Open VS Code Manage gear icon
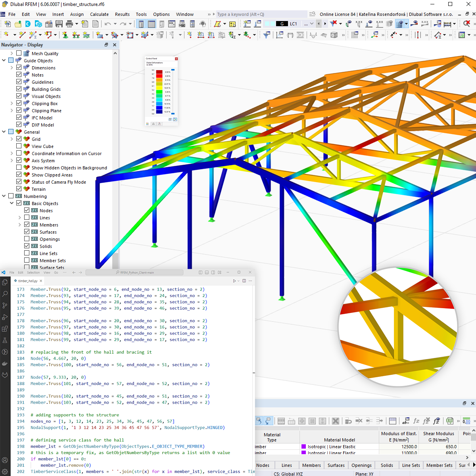This screenshot has height=476, width=476. (5, 472)
